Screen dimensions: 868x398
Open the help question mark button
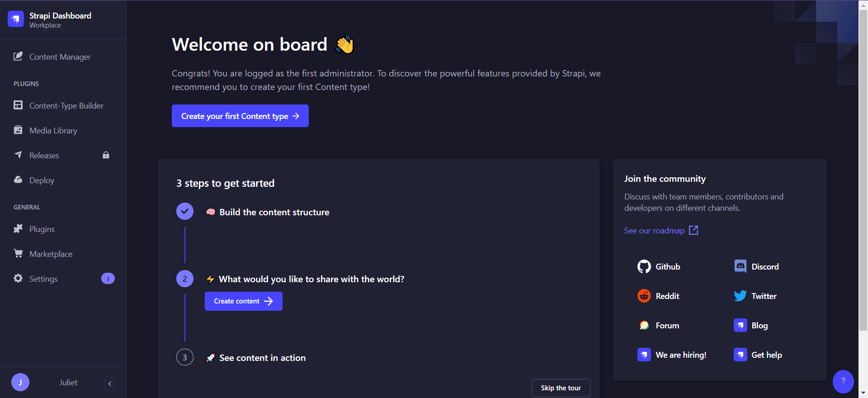point(843,382)
